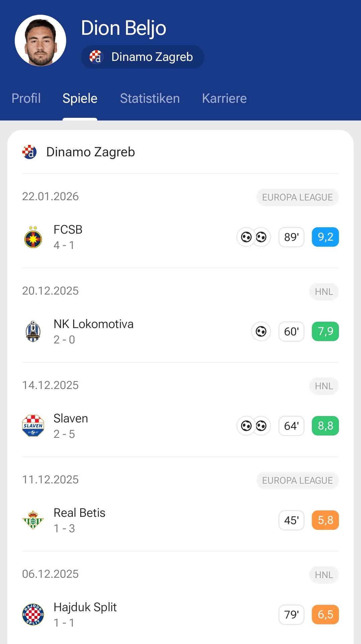Image resolution: width=361 pixels, height=644 pixels.
Task: Tap the two-goal icon in Slaven match
Action: [x=254, y=426]
